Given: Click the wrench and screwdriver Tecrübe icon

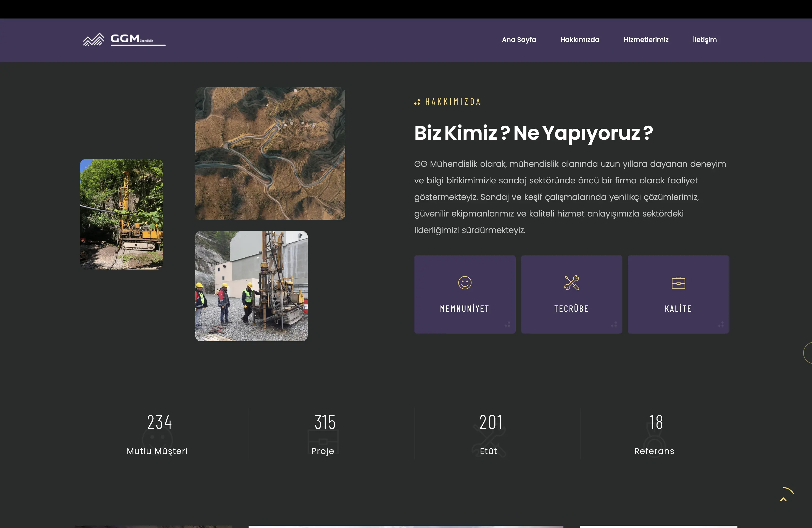Looking at the screenshot, I should (x=571, y=283).
